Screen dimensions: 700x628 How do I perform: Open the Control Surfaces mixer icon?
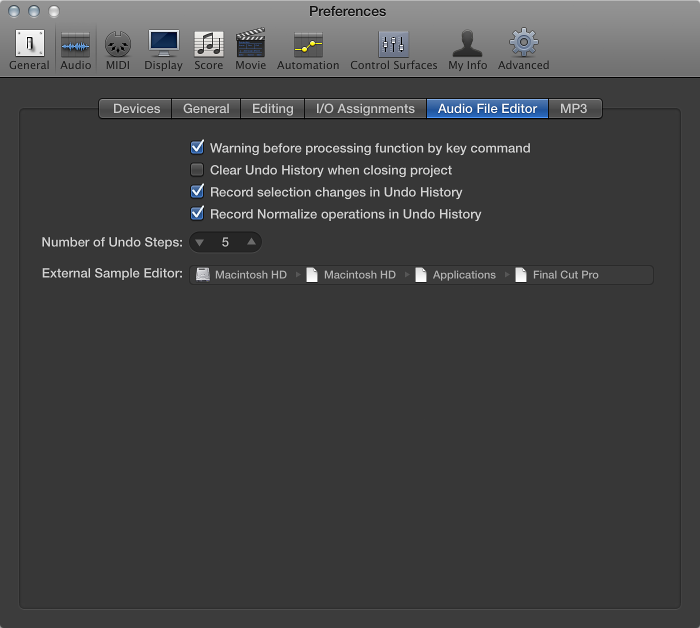click(393, 44)
